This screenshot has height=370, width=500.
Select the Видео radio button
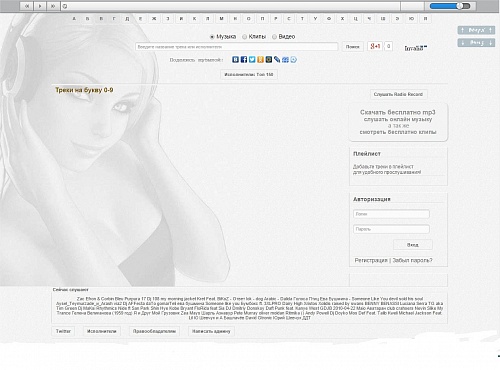tap(274, 37)
